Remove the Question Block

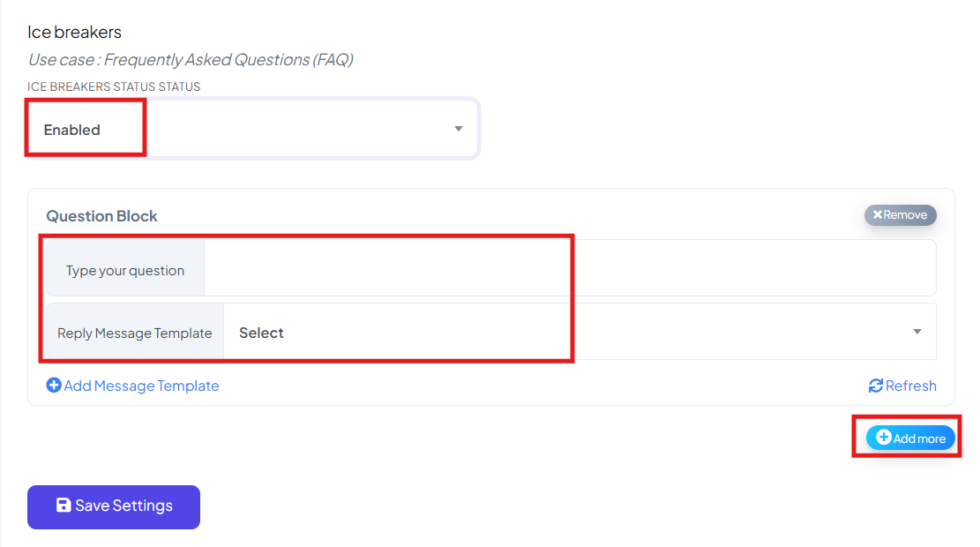coord(900,215)
